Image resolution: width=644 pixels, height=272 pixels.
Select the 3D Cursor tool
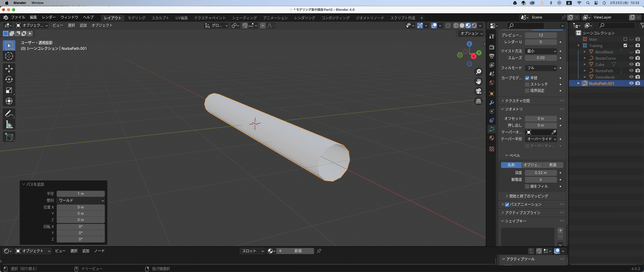(x=9, y=56)
